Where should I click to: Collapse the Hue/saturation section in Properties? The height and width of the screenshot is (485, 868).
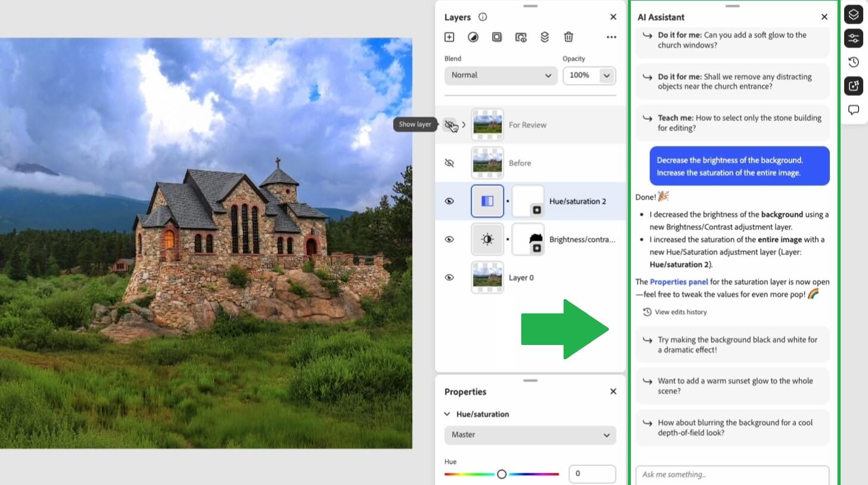(447, 414)
